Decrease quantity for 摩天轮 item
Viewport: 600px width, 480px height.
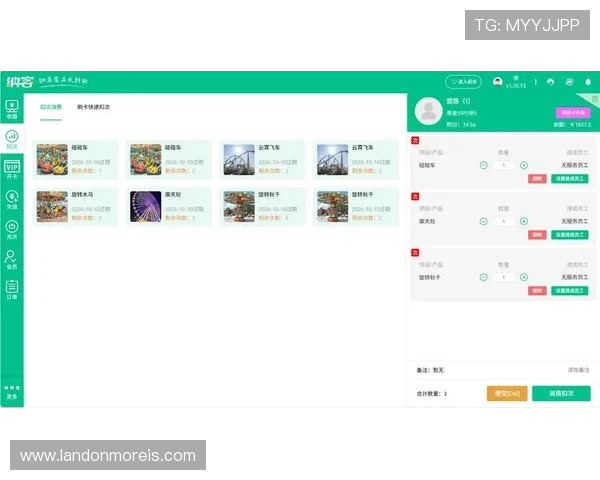point(484,221)
